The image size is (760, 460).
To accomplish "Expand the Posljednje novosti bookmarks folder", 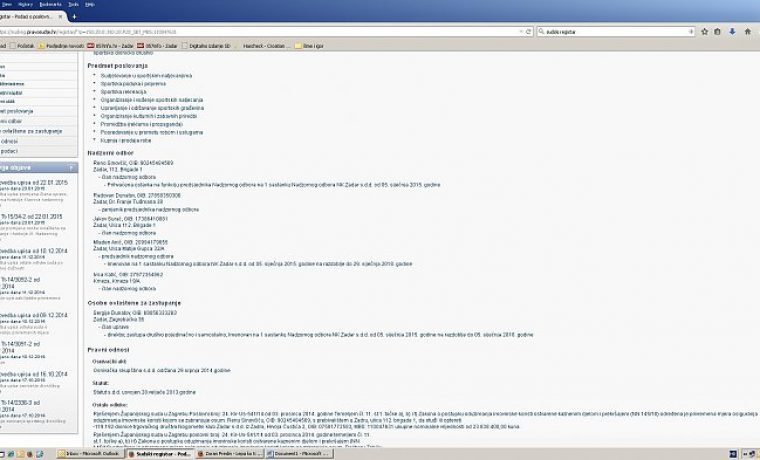I will [61, 46].
